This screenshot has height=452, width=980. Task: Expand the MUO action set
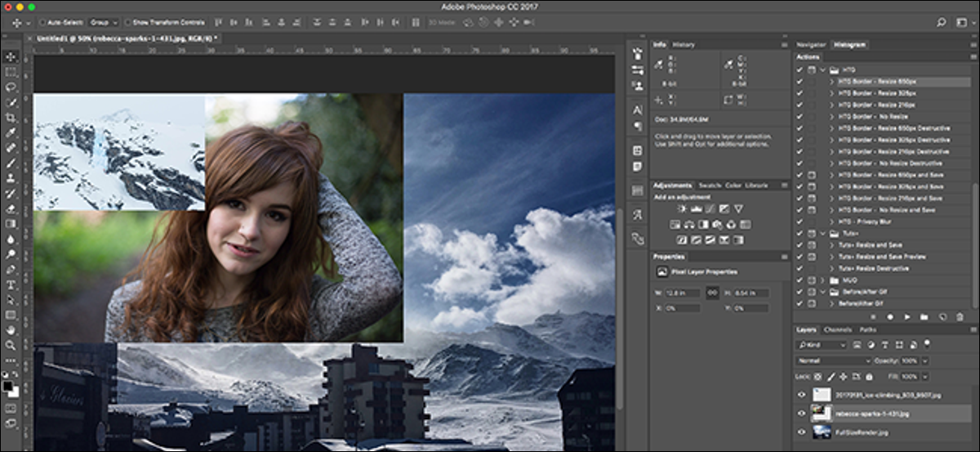823,280
